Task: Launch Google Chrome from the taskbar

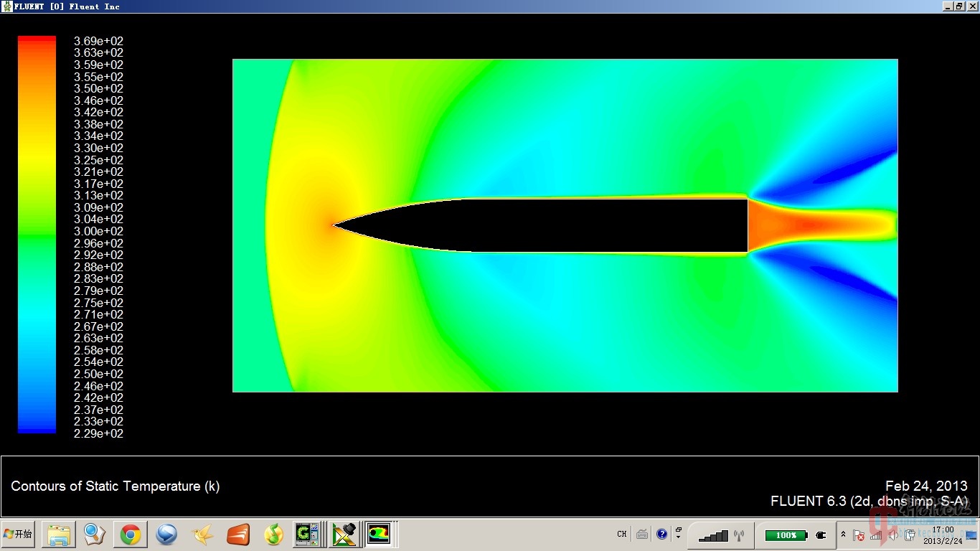Action: pyautogui.click(x=130, y=534)
